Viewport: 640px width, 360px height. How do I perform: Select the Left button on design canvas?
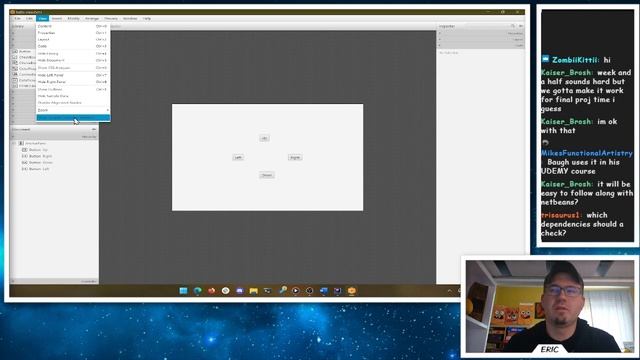238,157
